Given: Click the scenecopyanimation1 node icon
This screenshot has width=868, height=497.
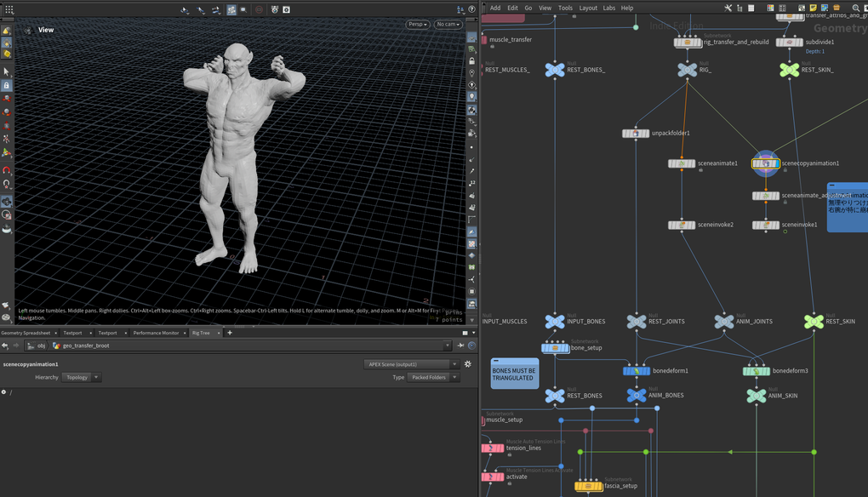Looking at the screenshot, I should (x=765, y=163).
